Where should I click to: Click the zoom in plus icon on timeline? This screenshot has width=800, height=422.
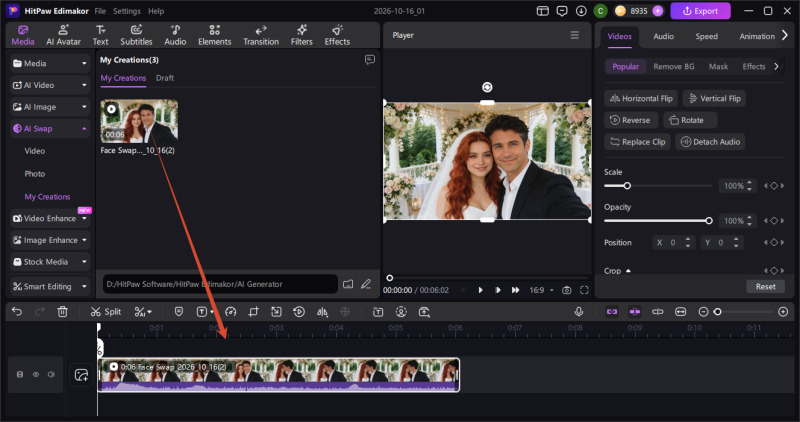[x=783, y=311]
